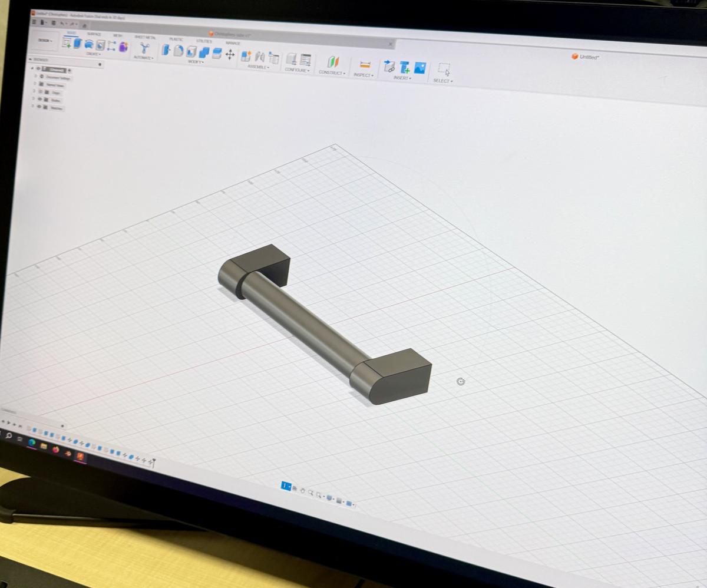Select the Joint tool in Assemble
This screenshot has height=588, width=707.
tap(260, 57)
